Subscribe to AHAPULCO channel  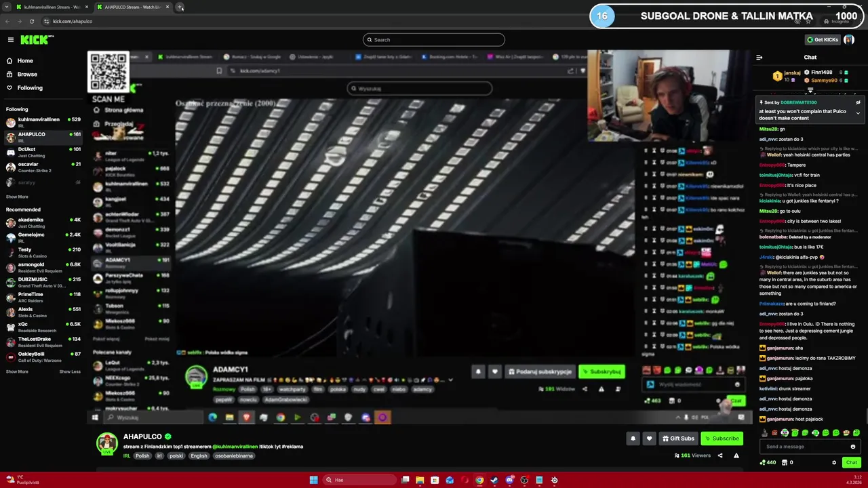pos(722,439)
